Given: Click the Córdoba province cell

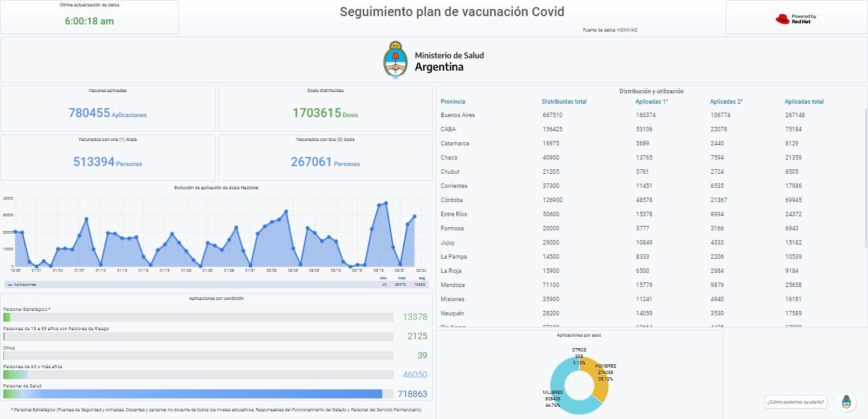Looking at the screenshot, I should 452,200.
